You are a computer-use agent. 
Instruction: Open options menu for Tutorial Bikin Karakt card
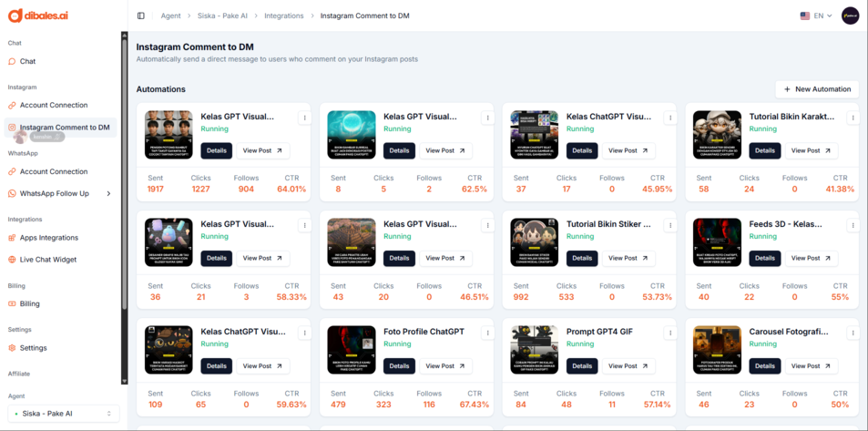click(853, 118)
